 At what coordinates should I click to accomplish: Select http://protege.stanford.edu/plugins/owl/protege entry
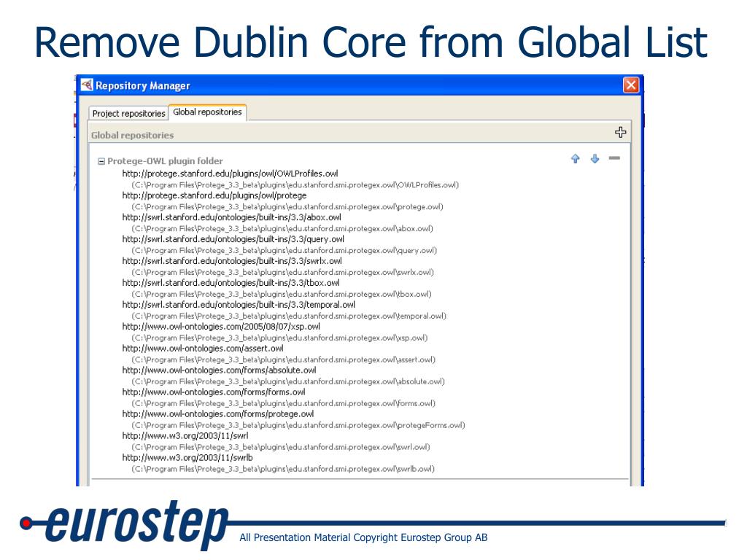(214, 195)
